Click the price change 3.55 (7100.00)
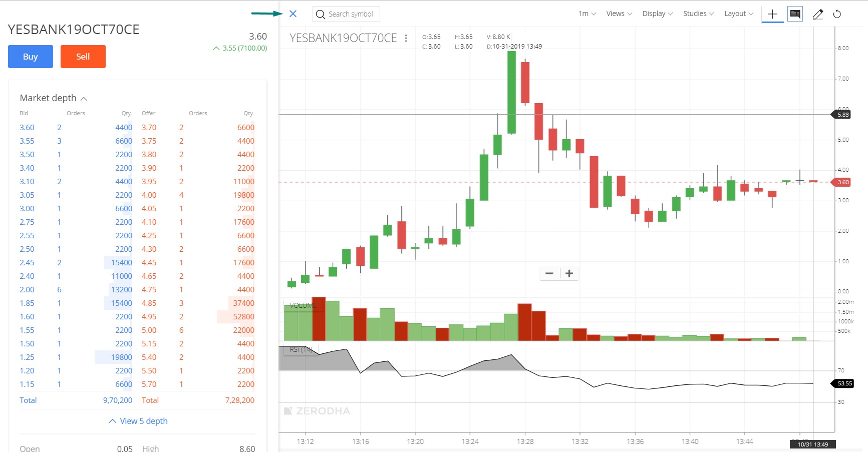 tap(240, 48)
